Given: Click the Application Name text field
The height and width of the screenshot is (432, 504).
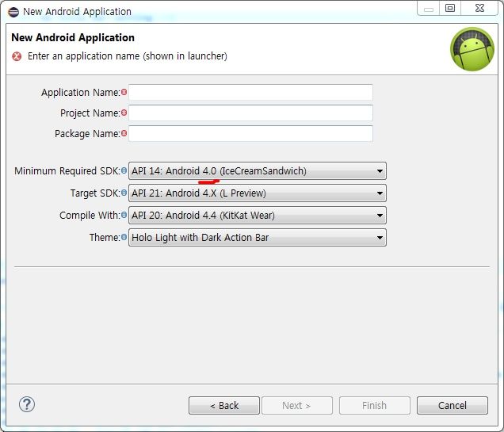Looking at the screenshot, I should click(250, 93).
